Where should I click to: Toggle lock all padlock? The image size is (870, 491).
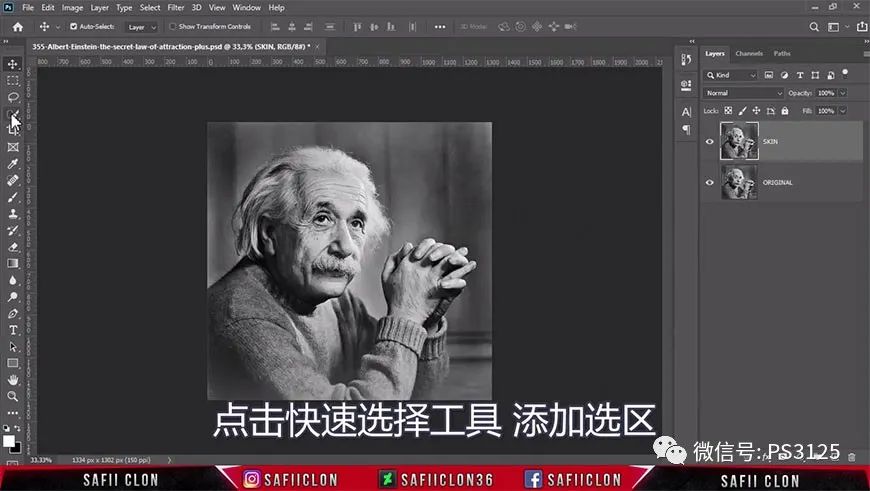point(785,111)
